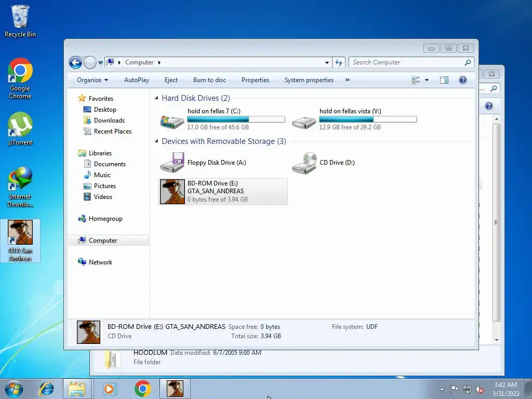Click the C: drive usage bar

236,119
